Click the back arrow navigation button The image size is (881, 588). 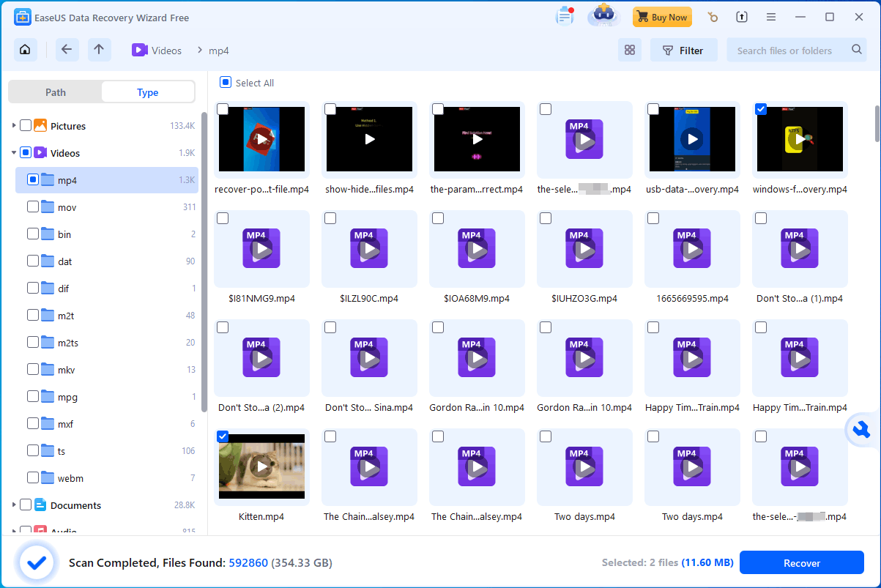coord(67,50)
